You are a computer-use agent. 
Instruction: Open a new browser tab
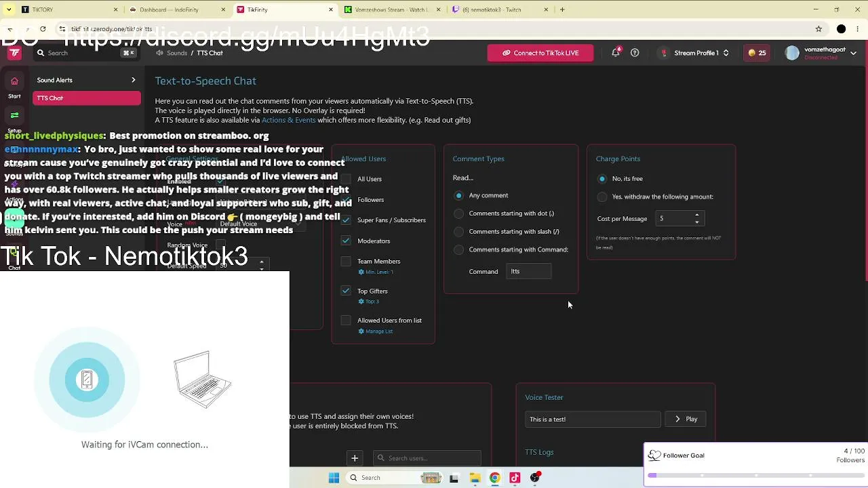[x=562, y=9]
